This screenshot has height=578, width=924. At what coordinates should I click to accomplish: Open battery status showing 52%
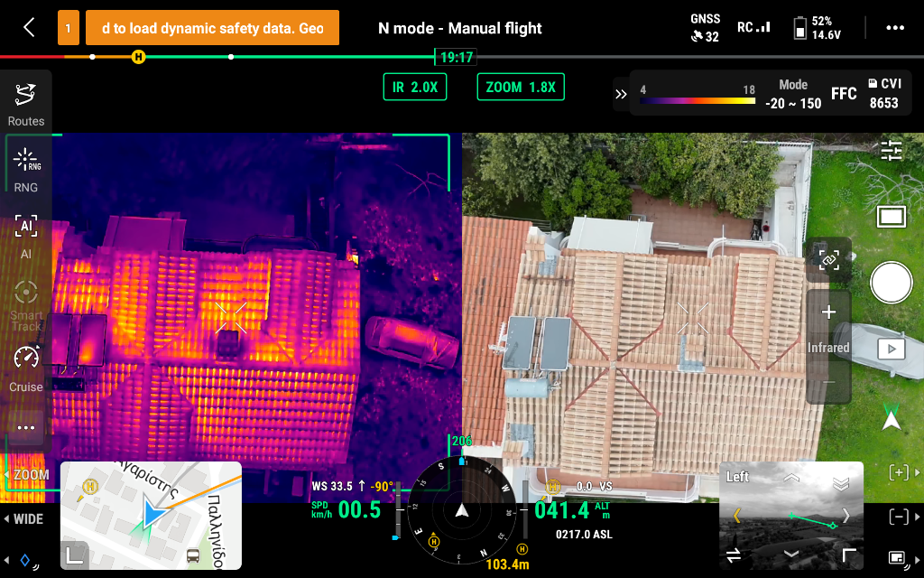pyautogui.click(x=818, y=28)
